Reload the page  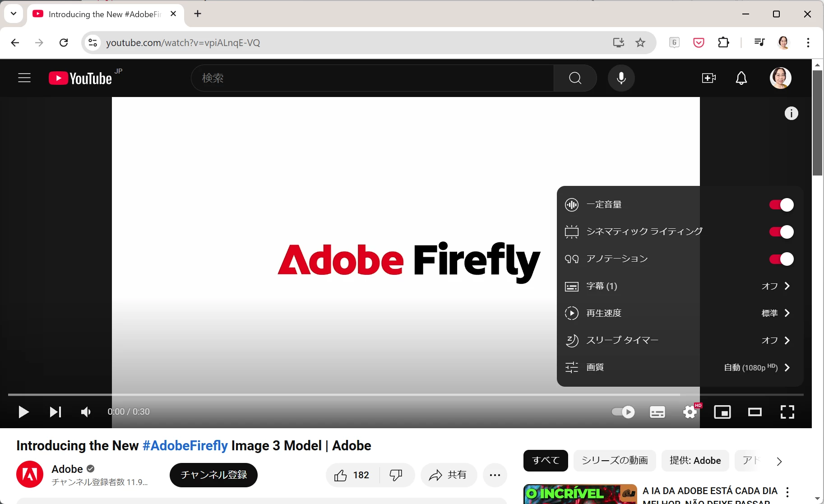tap(64, 42)
